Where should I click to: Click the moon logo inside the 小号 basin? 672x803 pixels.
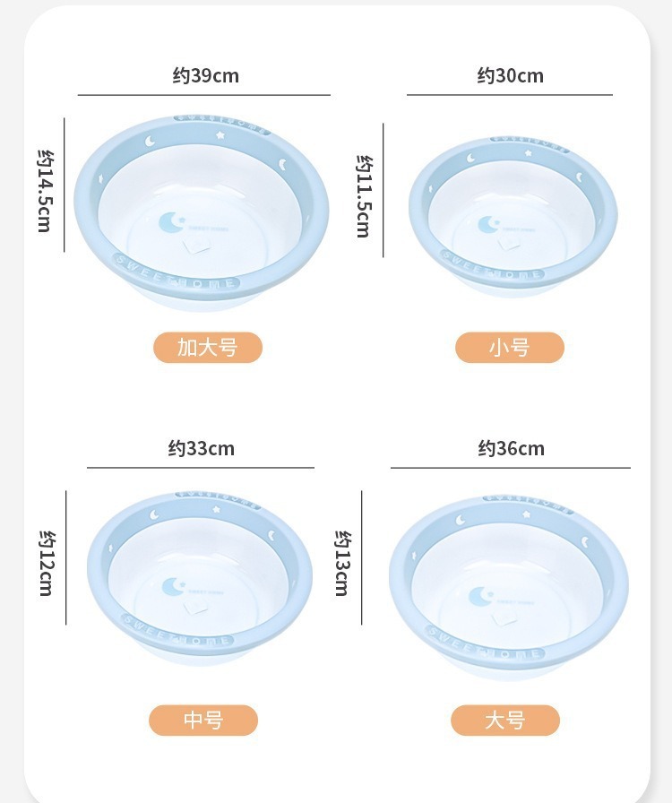[x=488, y=224]
